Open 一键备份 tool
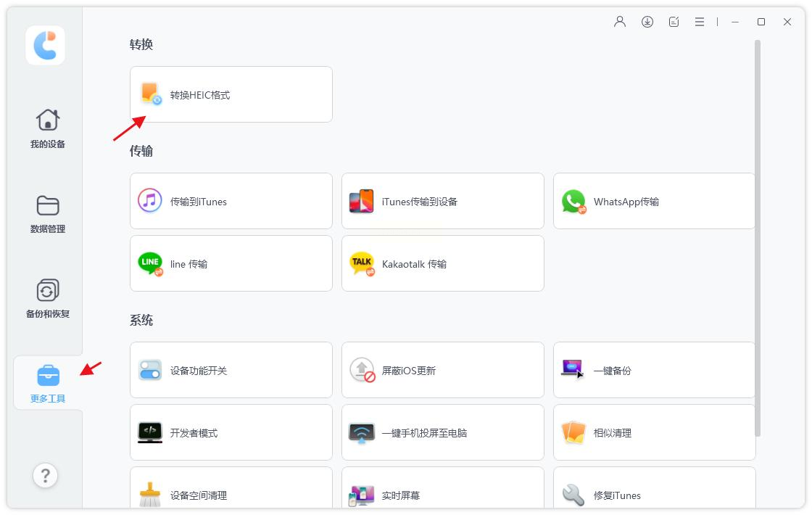This screenshot has width=812, height=515. click(654, 370)
